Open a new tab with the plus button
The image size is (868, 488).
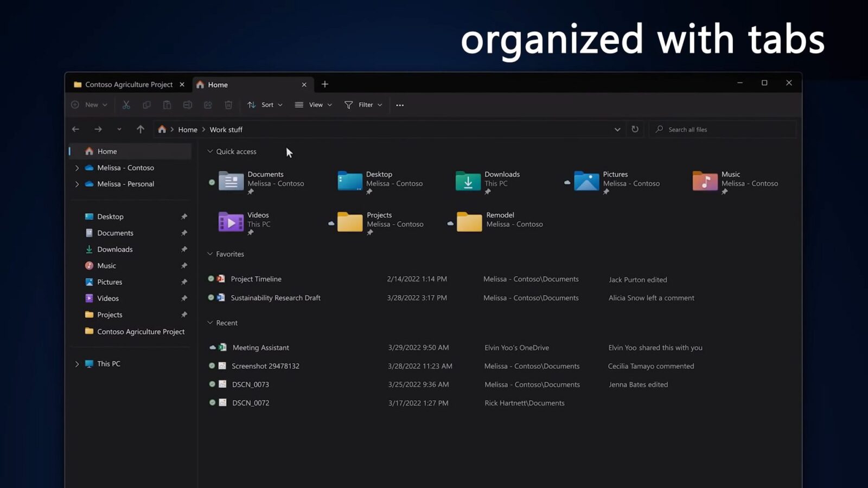[324, 84]
